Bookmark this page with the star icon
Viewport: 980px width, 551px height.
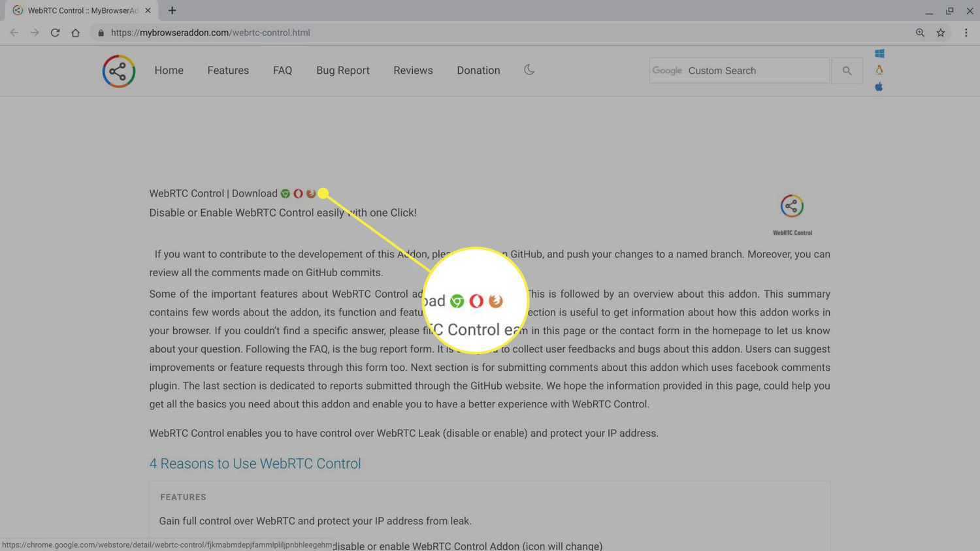tap(941, 33)
